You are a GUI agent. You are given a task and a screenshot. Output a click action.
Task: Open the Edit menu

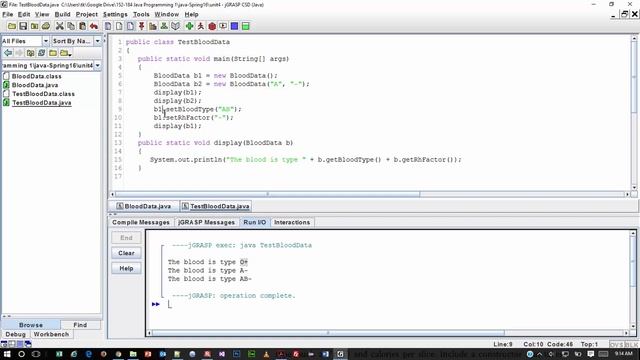[x=24, y=14]
